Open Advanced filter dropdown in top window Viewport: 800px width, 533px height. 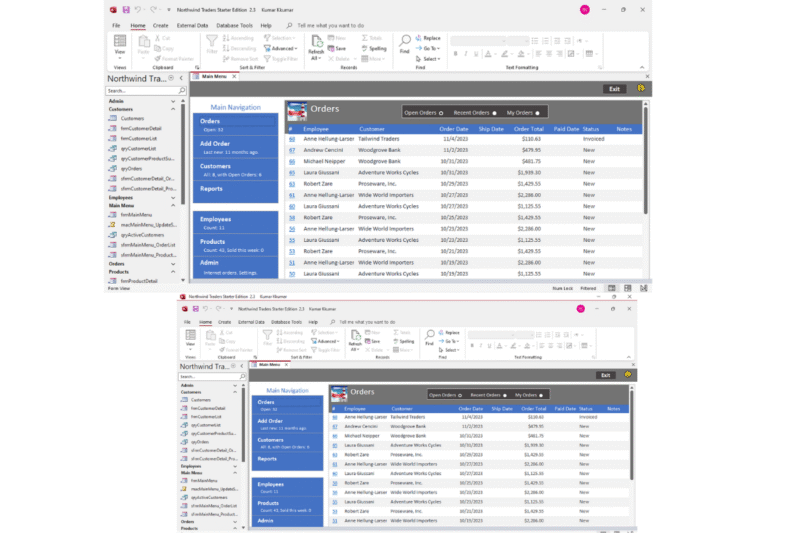click(x=282, y=48)
